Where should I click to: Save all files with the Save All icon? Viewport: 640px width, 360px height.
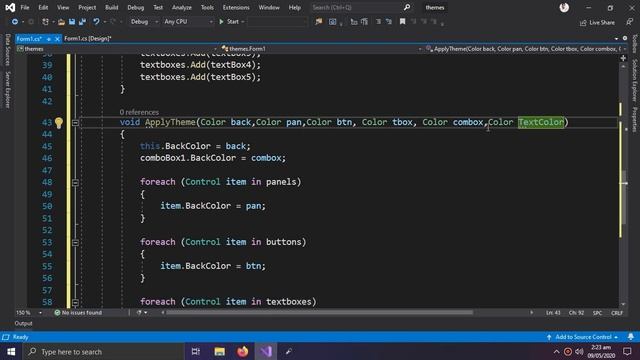[82, 22]
